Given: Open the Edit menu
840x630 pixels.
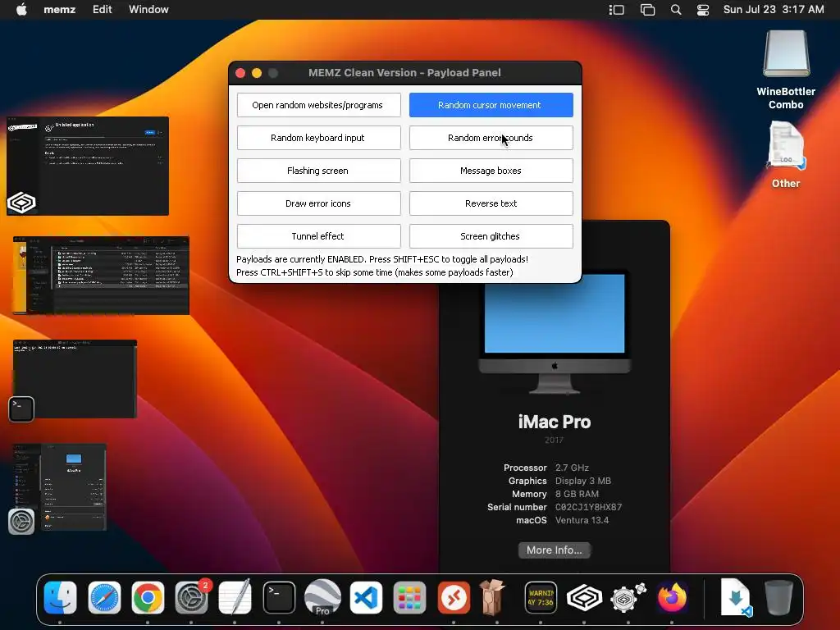Looking at the screenshot, I should (x=102, y=10).
